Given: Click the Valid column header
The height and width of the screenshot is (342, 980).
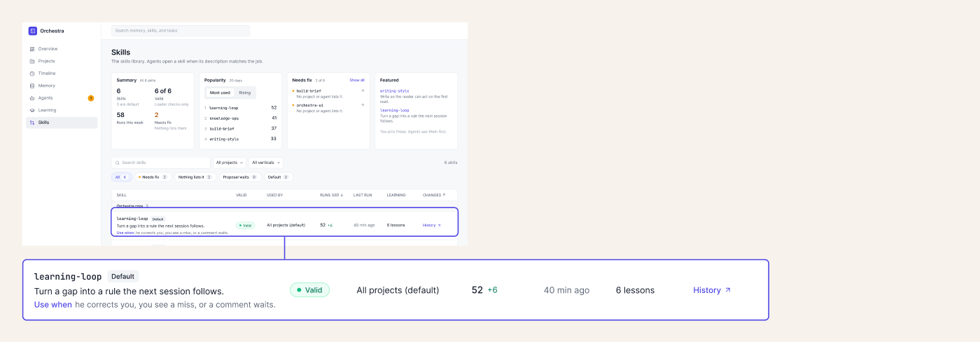Looking at the screenshot, I should point(241,195).
